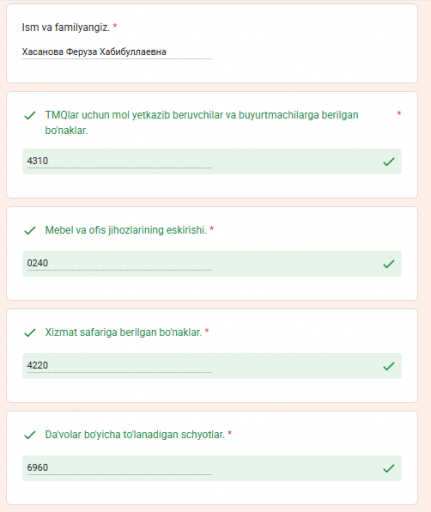Click required asterisk next to Ism va familyangiz
This screenshot has width=431, height=512.
tap(115, 26)
